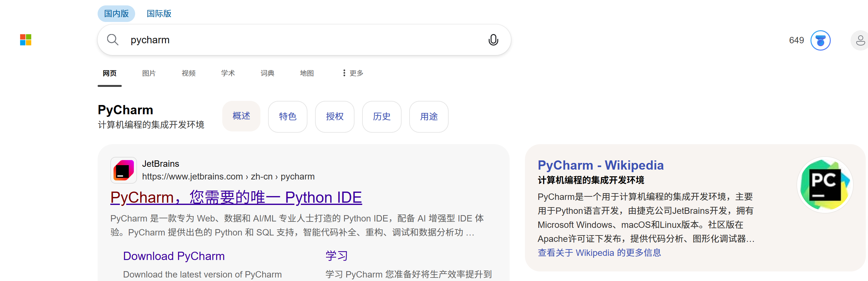Viewport: 868px width, 281px height.
Task: Switch to 国际版 toggle
Action: 159,13
